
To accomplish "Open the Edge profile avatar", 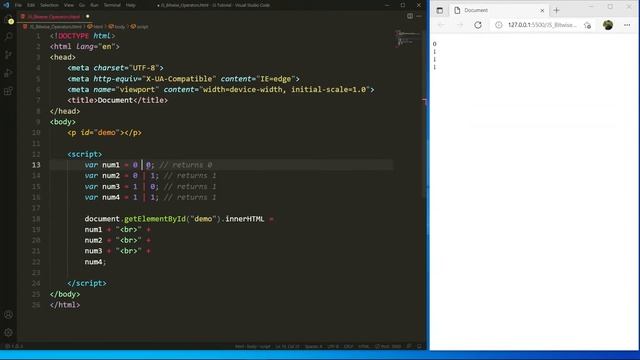I will tap(608, 25).
